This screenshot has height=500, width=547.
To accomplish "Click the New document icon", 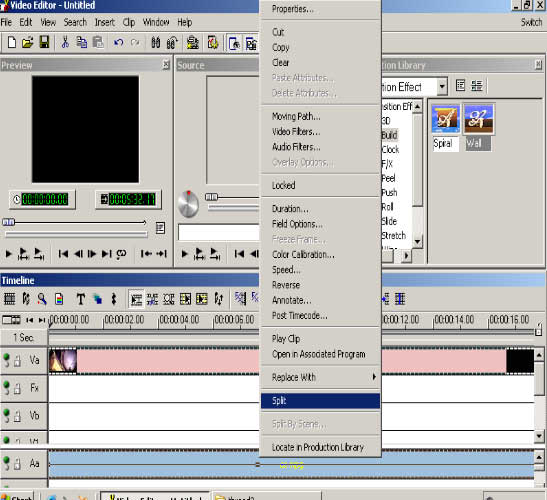I will pyautogui.click(x=12, y=43).
